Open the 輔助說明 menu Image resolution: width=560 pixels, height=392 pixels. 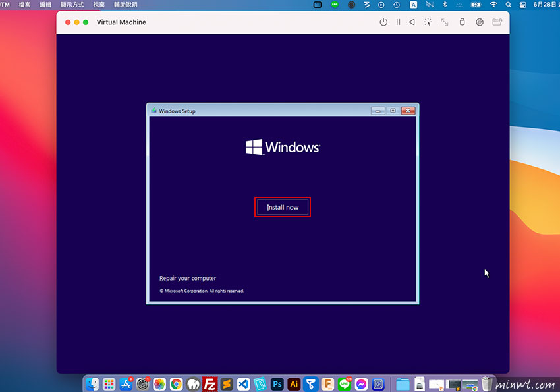(x=125, y=5)
